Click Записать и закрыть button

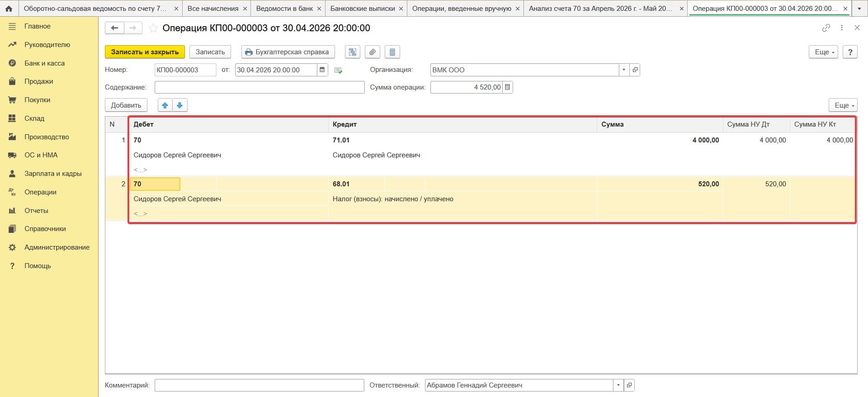(x=145, y=52)
